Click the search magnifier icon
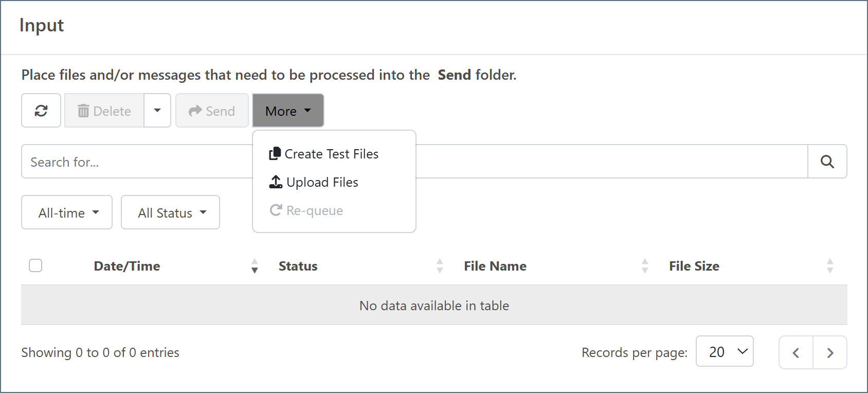Viewport: 868px width, 393px height. coord(827,162)
